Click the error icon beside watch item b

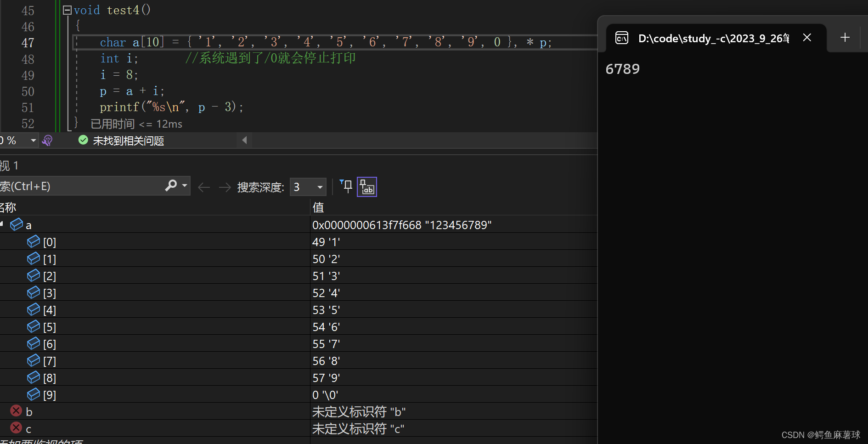pyautogui.click(x=16, y=410)
